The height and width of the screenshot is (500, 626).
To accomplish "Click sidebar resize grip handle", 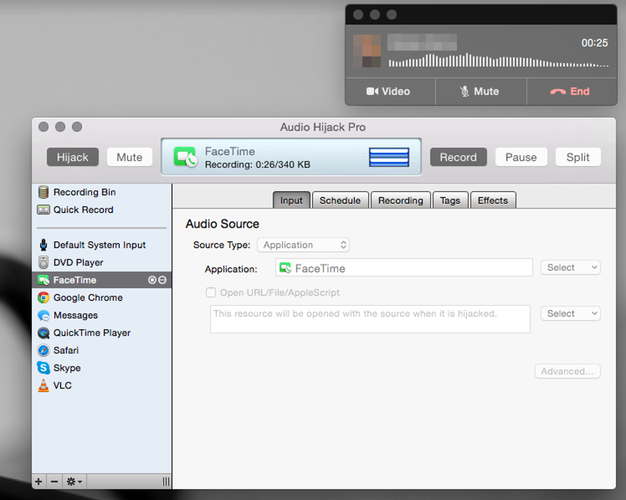I will [166, 482].
